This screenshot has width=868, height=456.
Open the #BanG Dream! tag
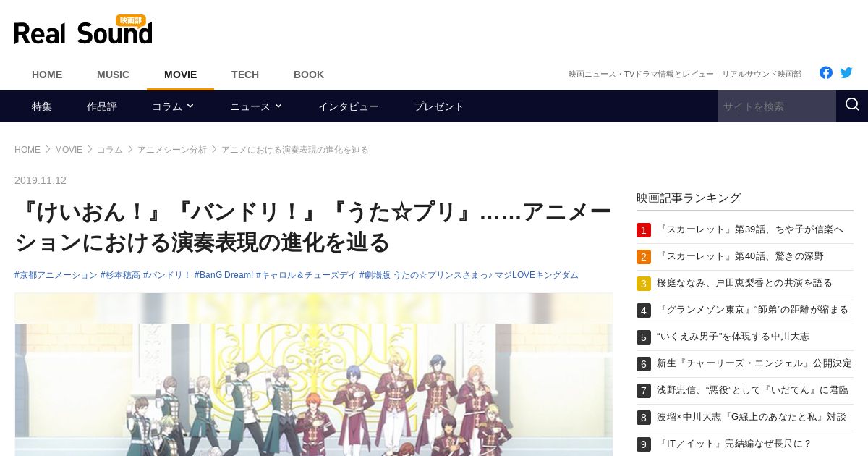pyautogui.click(x=224, y=275)
